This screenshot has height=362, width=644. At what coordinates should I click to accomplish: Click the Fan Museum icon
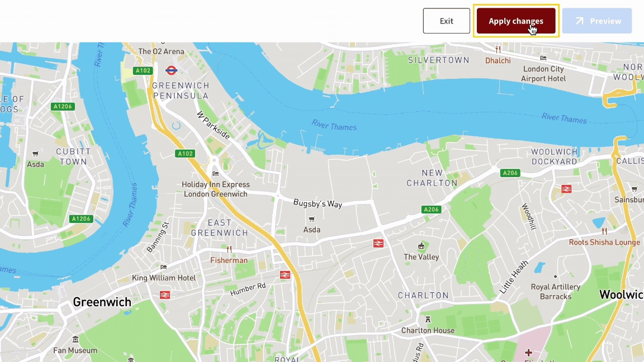point(75,340)
